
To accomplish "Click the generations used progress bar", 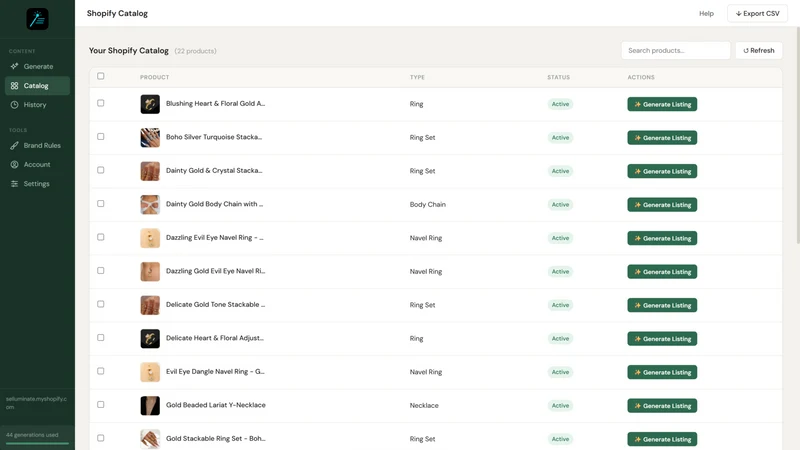I will 37,444.
